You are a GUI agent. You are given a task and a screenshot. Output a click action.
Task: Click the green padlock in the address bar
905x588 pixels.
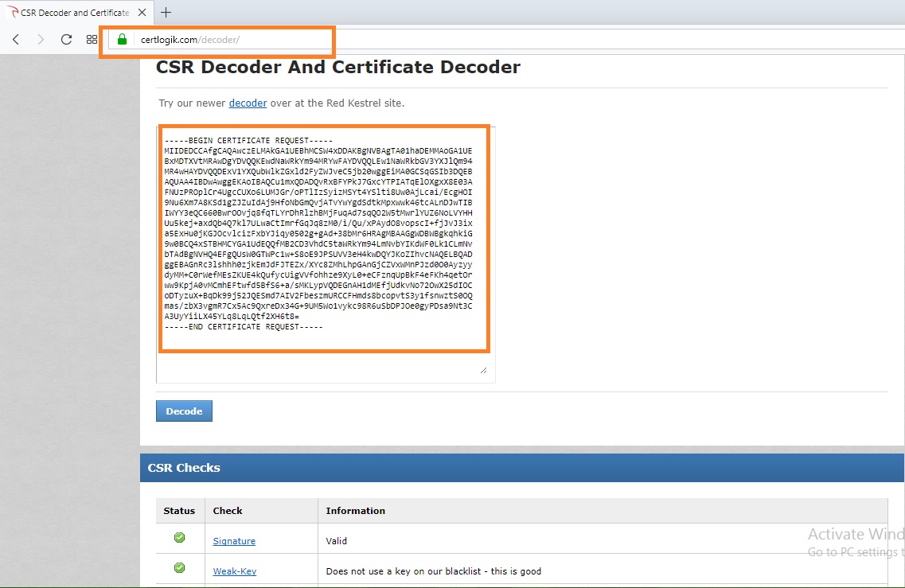tap(121, 39)
